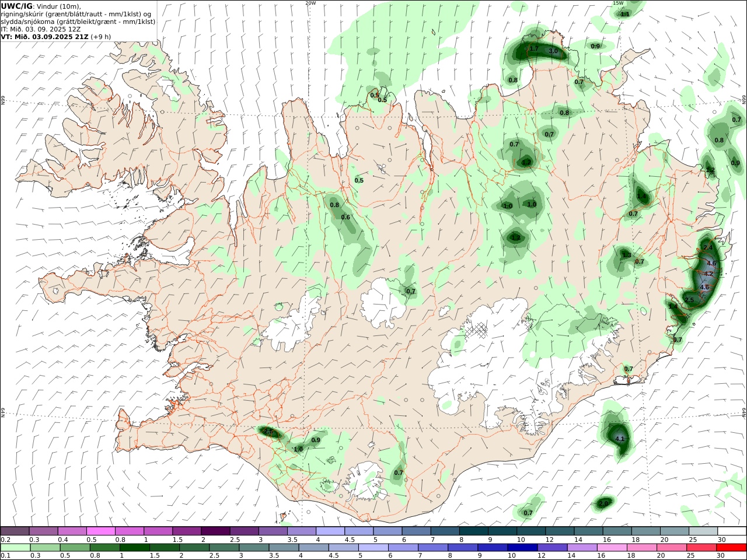The height and width of the screenshot is (560, 747).
Task: Click the 4.1 precipitation value offshore
Action: click(x=620, y=439)
